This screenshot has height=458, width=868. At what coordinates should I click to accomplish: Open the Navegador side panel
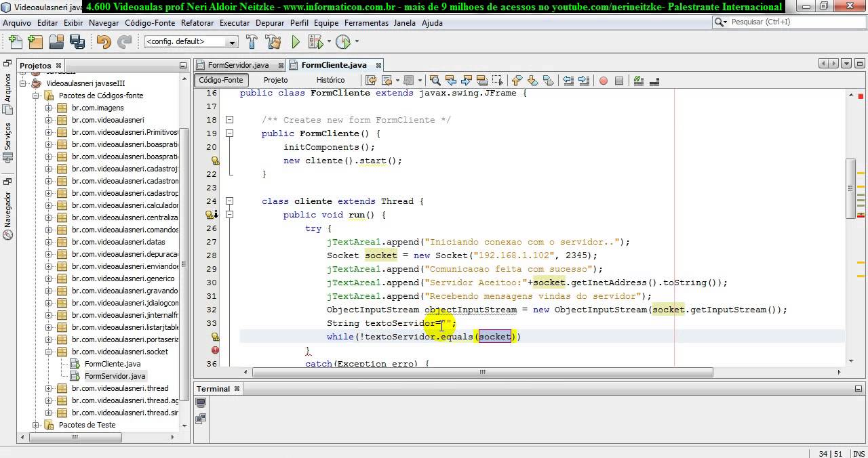pyautogui.click(x=7, y=209)
